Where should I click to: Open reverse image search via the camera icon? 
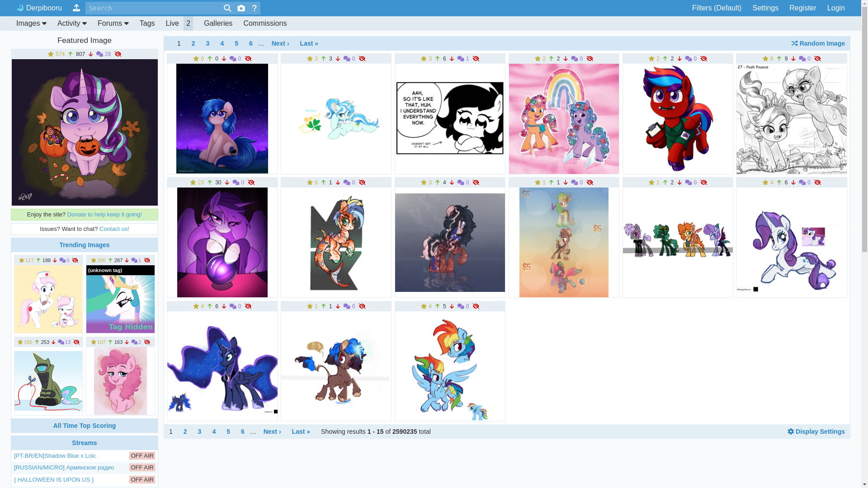(241, 8)
